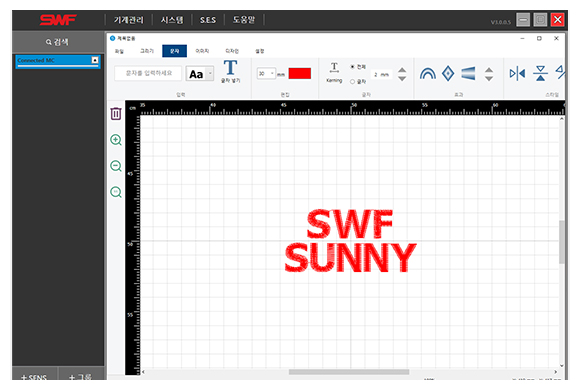This screenshot has width=580, height=390.
Task: Open the Aa font selector dropdown
Action: click(x=200, y=74)
